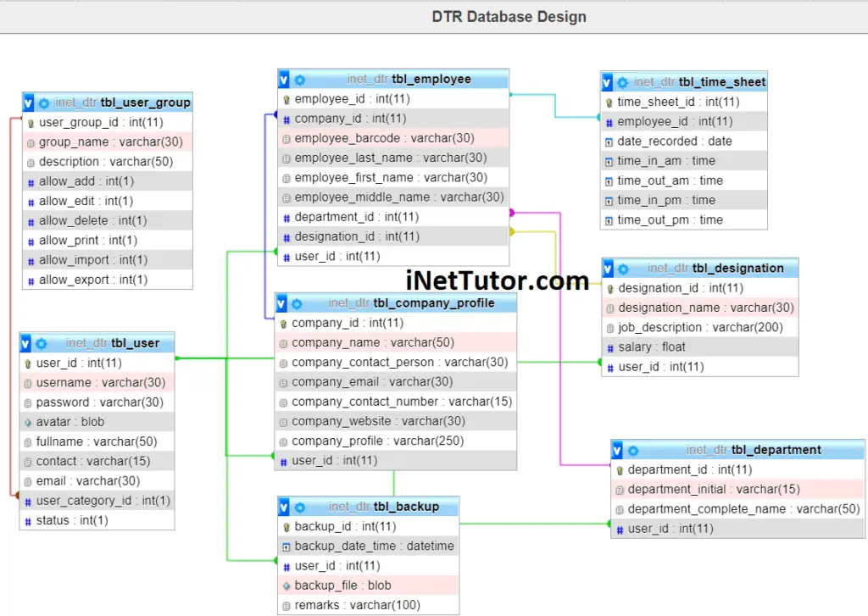
Task: Click blob icon beside avatar field
Action: tap(28, 422)
